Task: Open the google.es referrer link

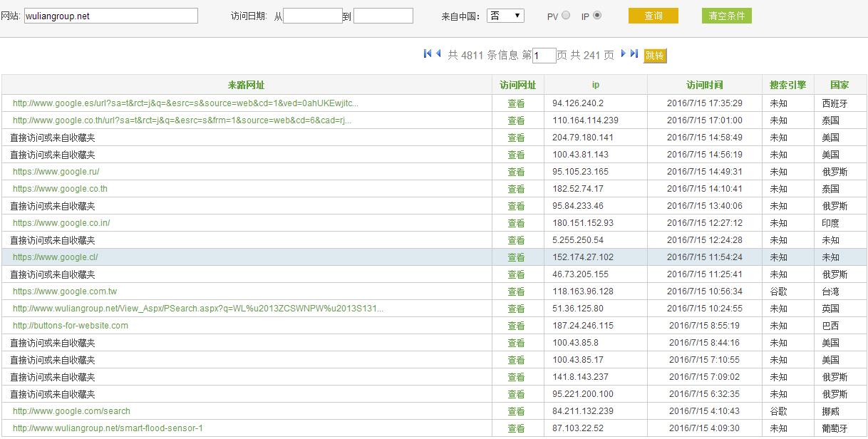Action: click(x=185, y=103)
